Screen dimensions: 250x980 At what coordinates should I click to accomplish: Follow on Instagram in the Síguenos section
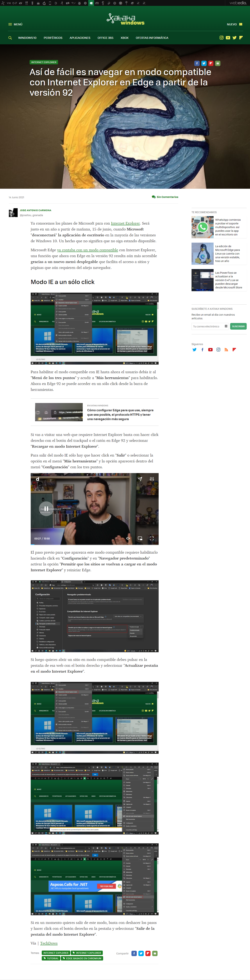(x=218, y=350)
